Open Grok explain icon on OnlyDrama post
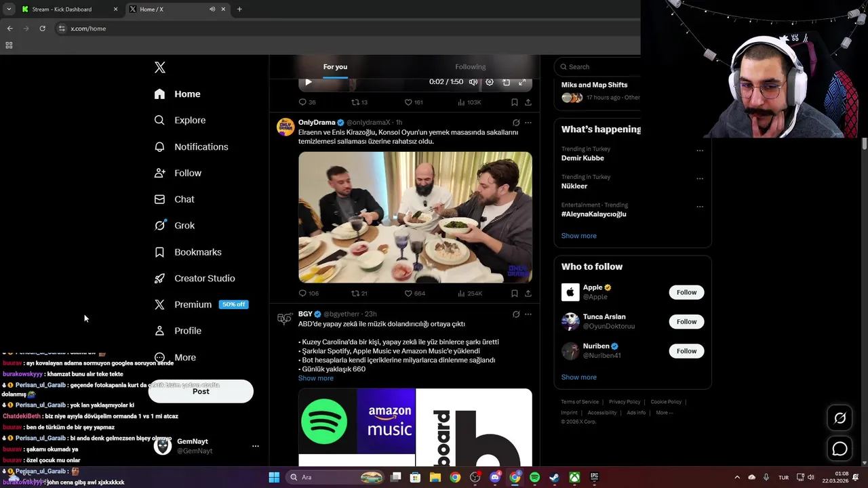This screenshot has height=488, width=868. point(516,123)
